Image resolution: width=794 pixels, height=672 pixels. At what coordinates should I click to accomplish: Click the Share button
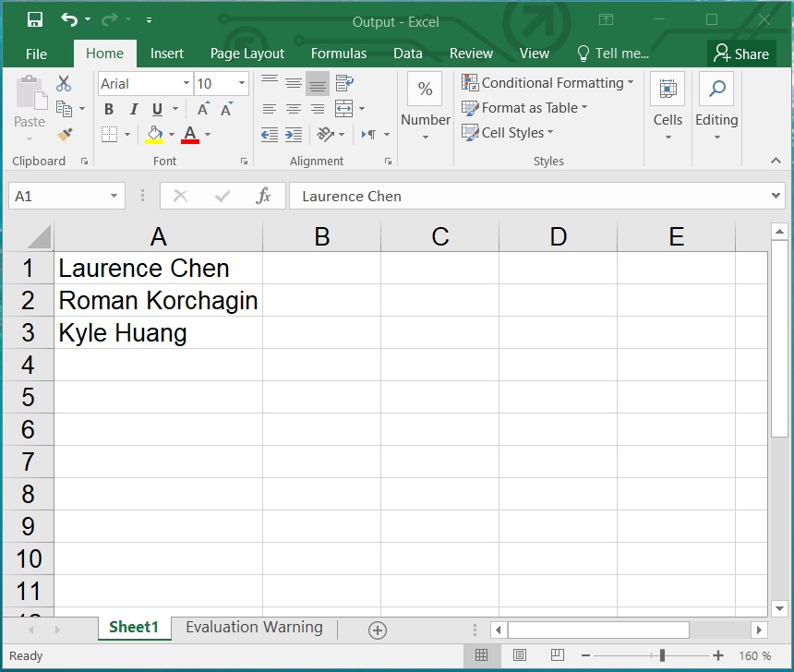[741, 53]
